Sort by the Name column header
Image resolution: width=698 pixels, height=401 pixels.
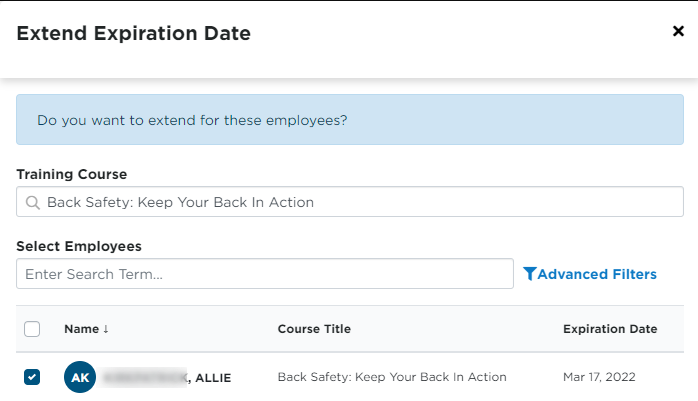[82, 329]
